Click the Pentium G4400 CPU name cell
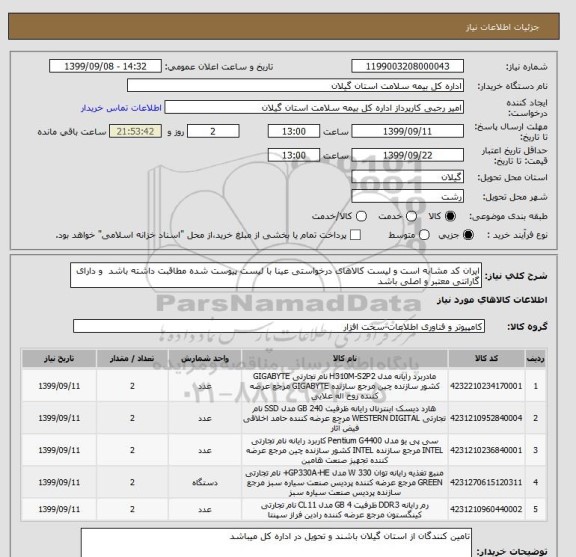 click(345, 450)
